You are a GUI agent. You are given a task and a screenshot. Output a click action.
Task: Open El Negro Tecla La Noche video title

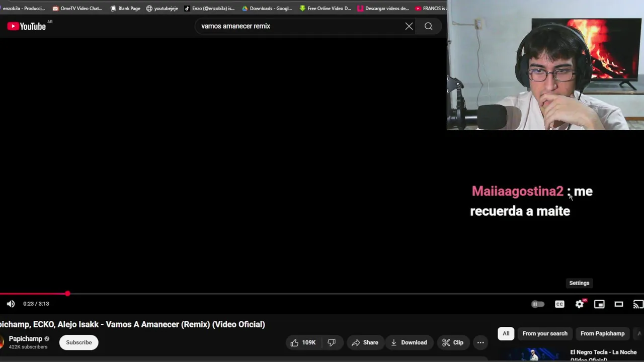click(603, 355)
